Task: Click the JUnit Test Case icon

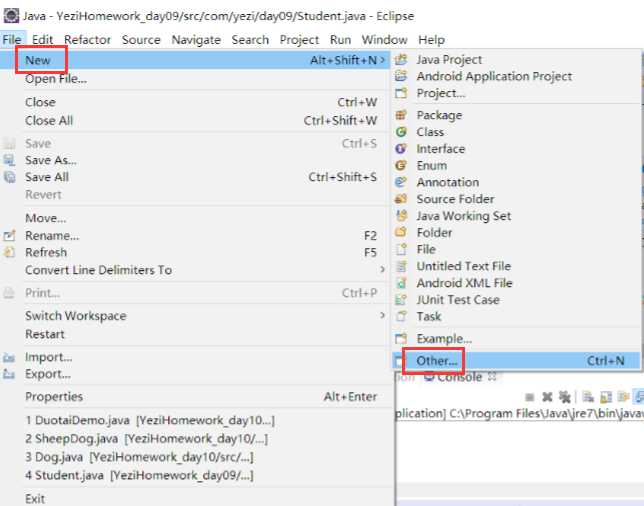Action: click(x=401, y=300)
